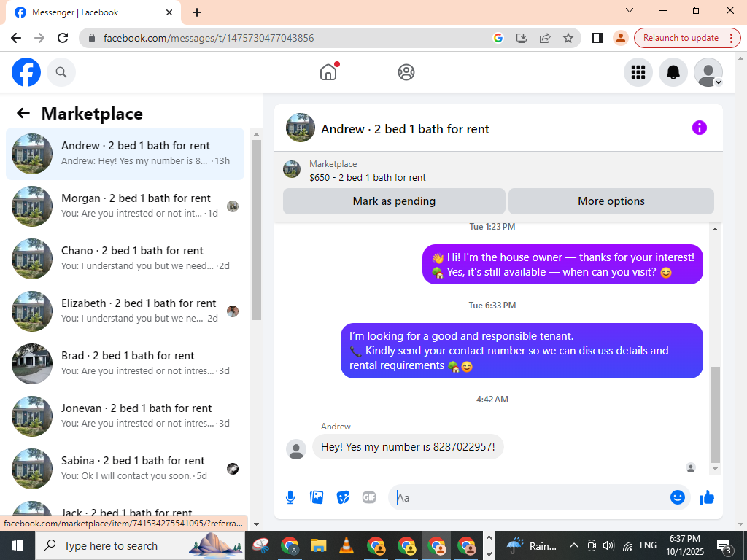Choose a sticker icon
This screenshot has height=560, width=747.
pyautogui.click(x=343, y=497)
